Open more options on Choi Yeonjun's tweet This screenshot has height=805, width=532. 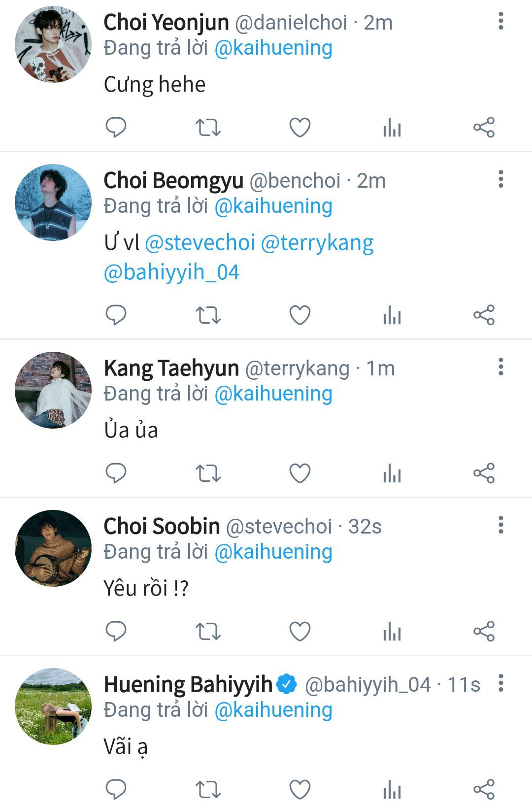click(x=501, y=21)
